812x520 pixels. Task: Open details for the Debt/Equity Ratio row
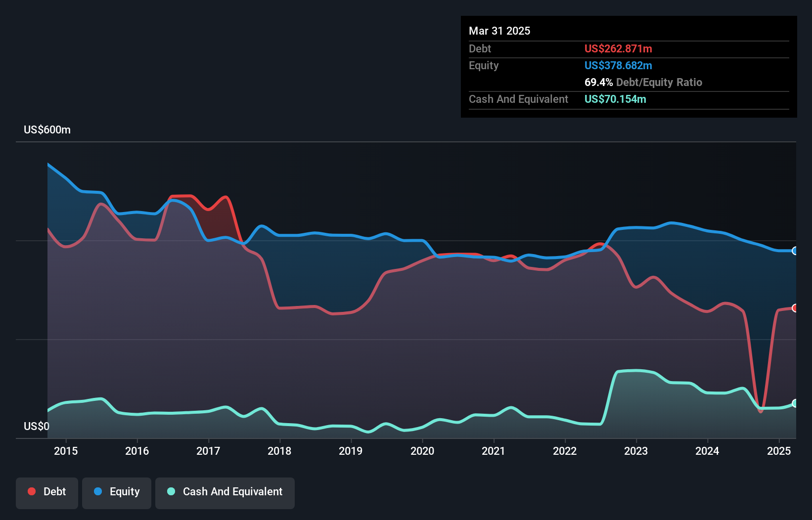(643, 82)
